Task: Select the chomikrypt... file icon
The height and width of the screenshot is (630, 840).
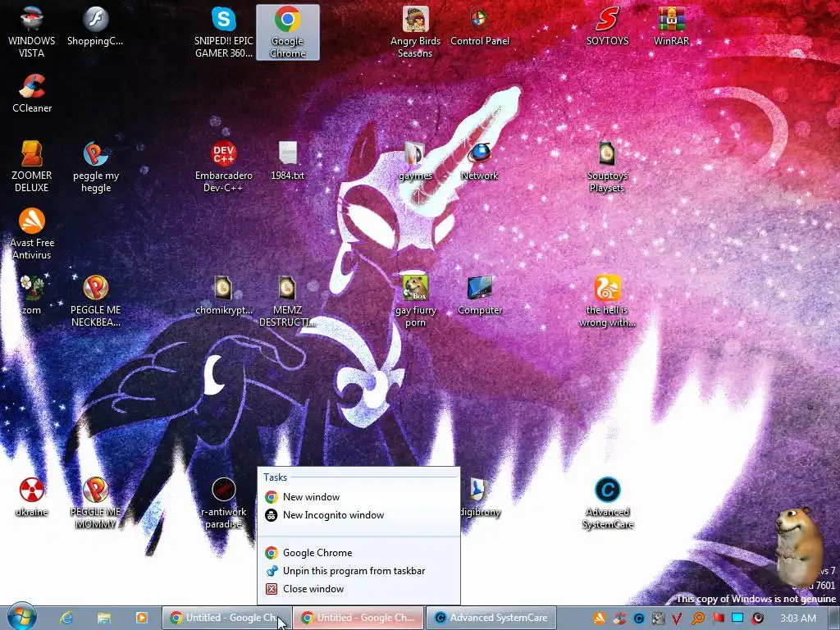Action: tap(223, 295)
